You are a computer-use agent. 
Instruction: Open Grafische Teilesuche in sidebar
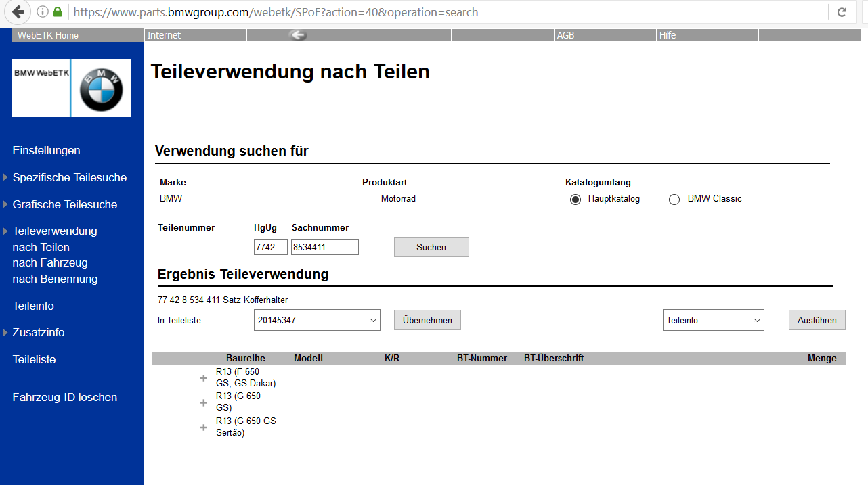tap(65, 204)
